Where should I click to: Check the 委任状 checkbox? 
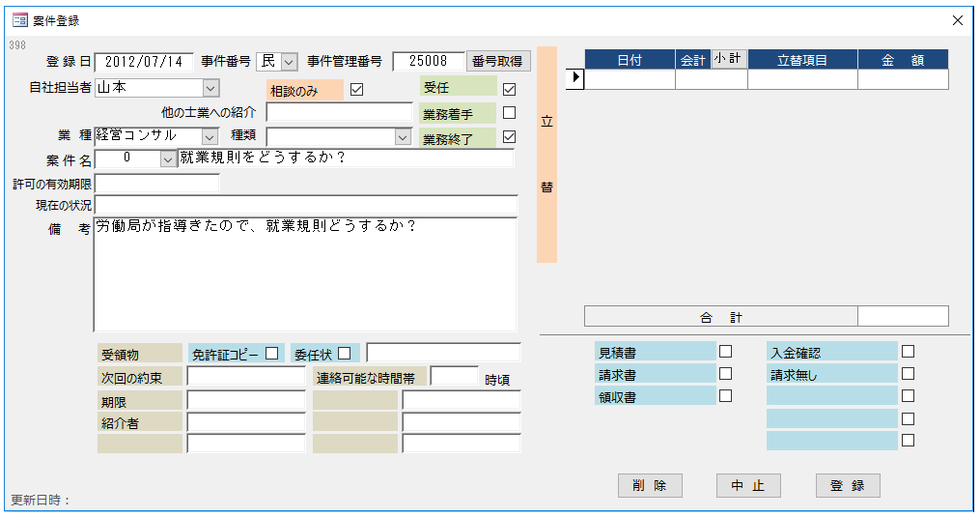345,354
